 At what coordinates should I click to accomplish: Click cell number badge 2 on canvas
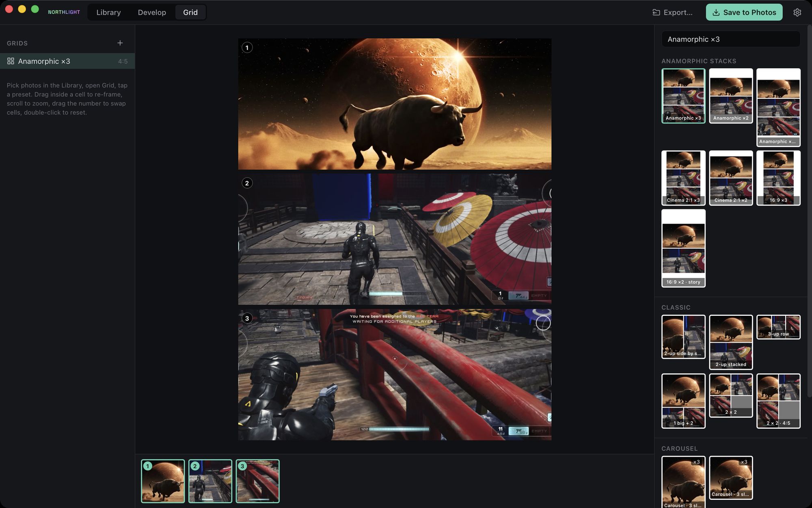coord(247,183)
